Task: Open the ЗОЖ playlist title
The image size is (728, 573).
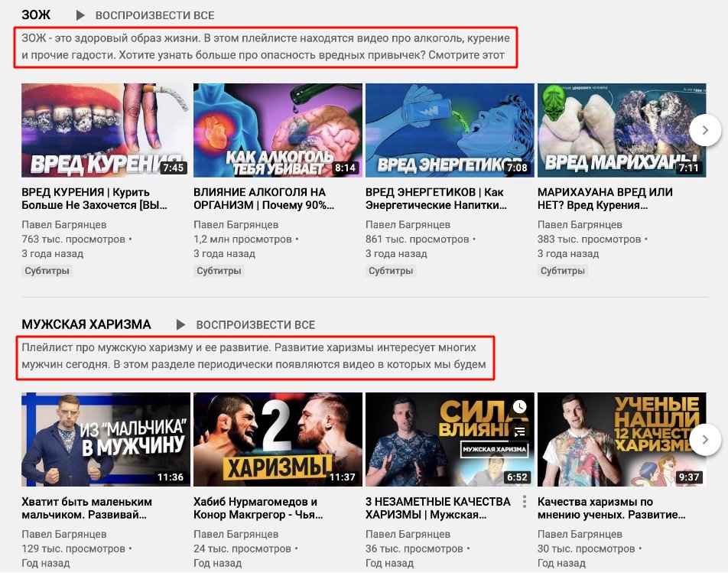Action: pyautogui.click(x=36, y=15)
